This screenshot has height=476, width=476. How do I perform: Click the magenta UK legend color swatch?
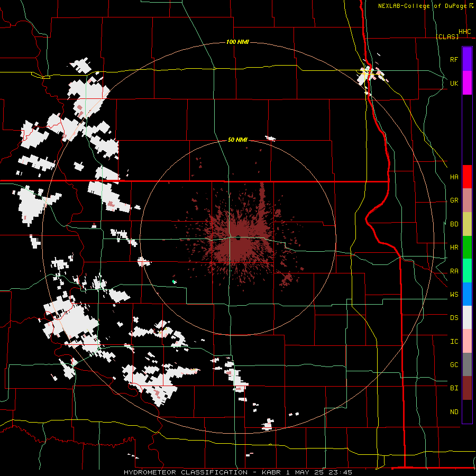click(467, 83)
